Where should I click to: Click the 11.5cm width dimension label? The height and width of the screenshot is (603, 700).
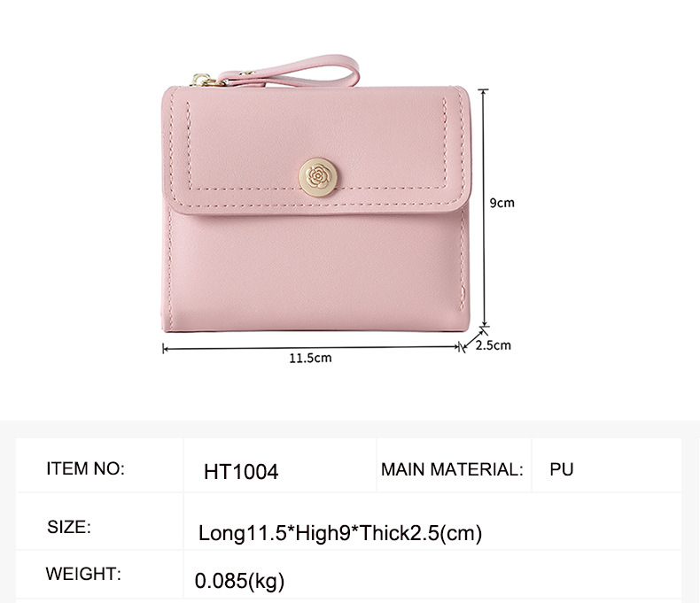(x=310, y=358)
